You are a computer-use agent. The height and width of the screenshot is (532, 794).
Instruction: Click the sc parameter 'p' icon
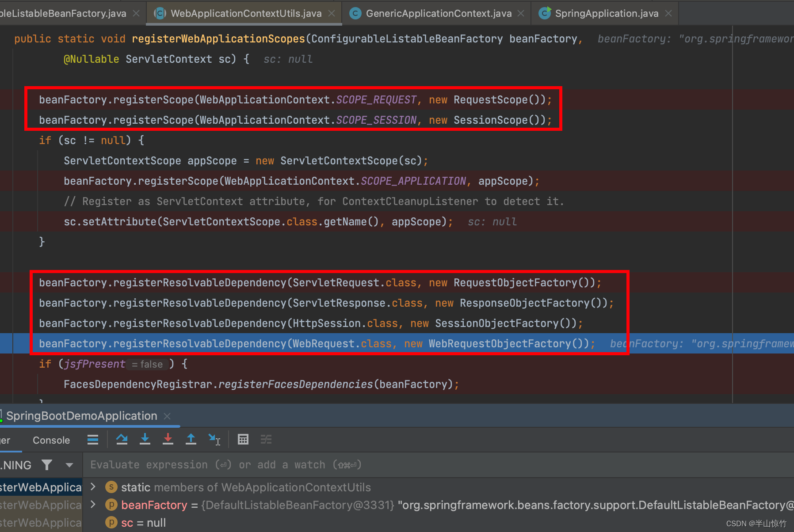pyautogui.click(x=111, y=522)
